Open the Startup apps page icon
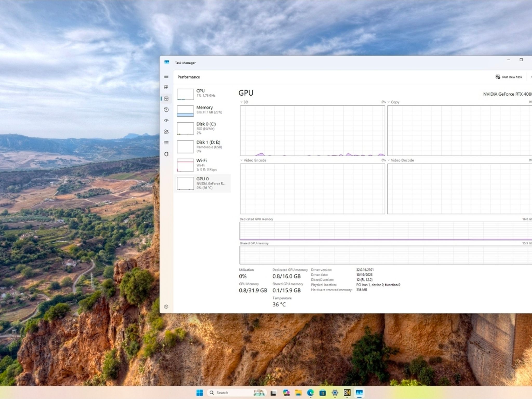532x399 pixels. click(x=166, y=121)
